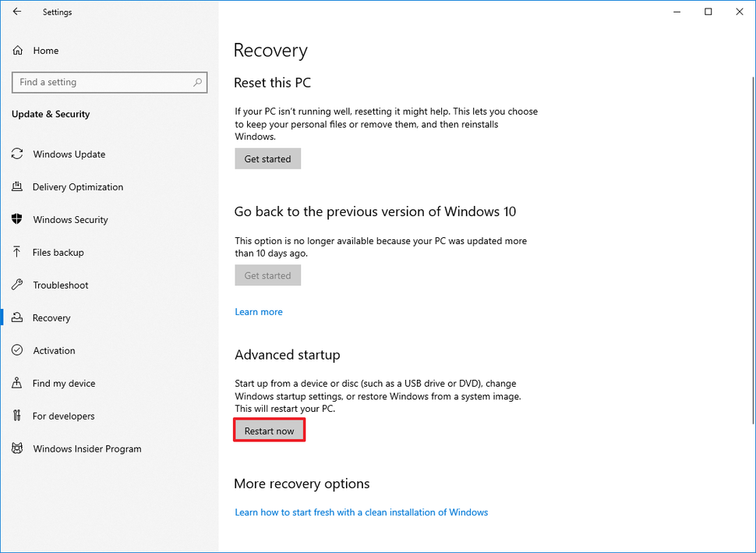This screenshot has width=756, height=553.
Task: Select the Troubleshoot sidebar icon
Action: click(x=17, y=285)
